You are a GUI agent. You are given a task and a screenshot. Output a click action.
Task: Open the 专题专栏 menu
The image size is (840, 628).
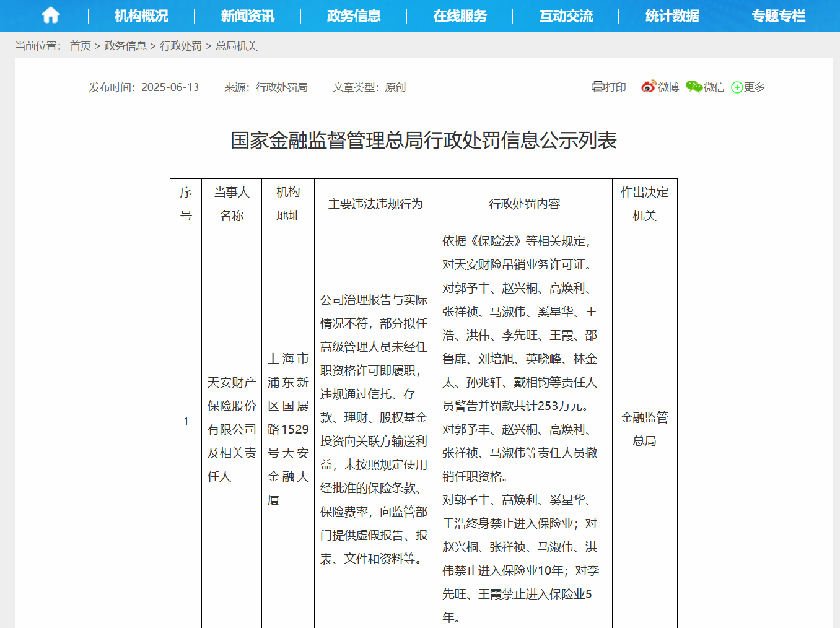click(779, 16)
